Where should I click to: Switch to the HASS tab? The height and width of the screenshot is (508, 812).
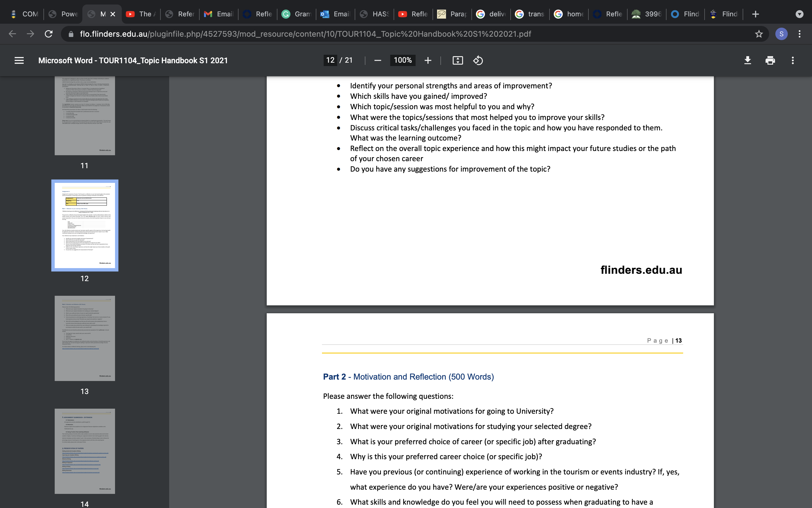[x=374, y=14]
